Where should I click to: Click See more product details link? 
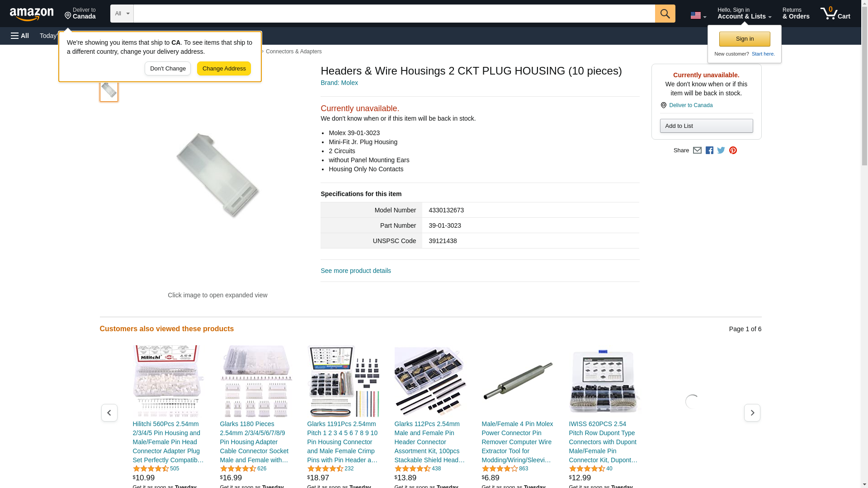click(x=356, y=271)
